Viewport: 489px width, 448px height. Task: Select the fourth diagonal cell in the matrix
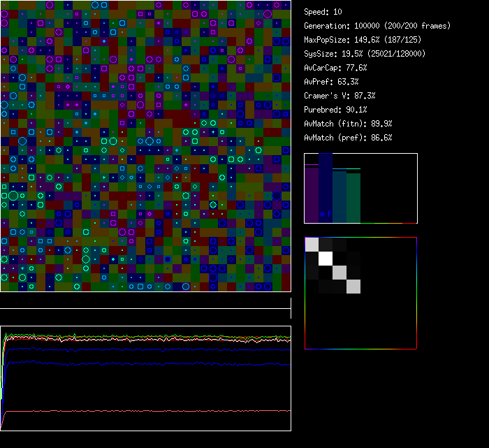click(353, 287)
